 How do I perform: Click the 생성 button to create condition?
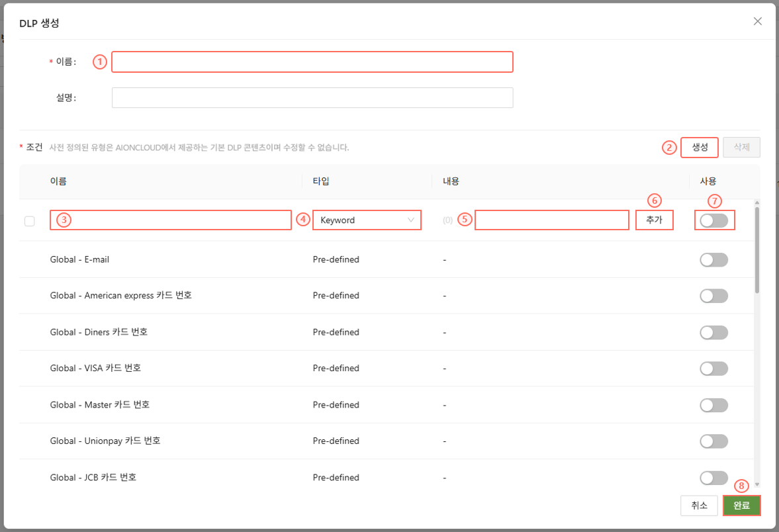pos(700,147)
